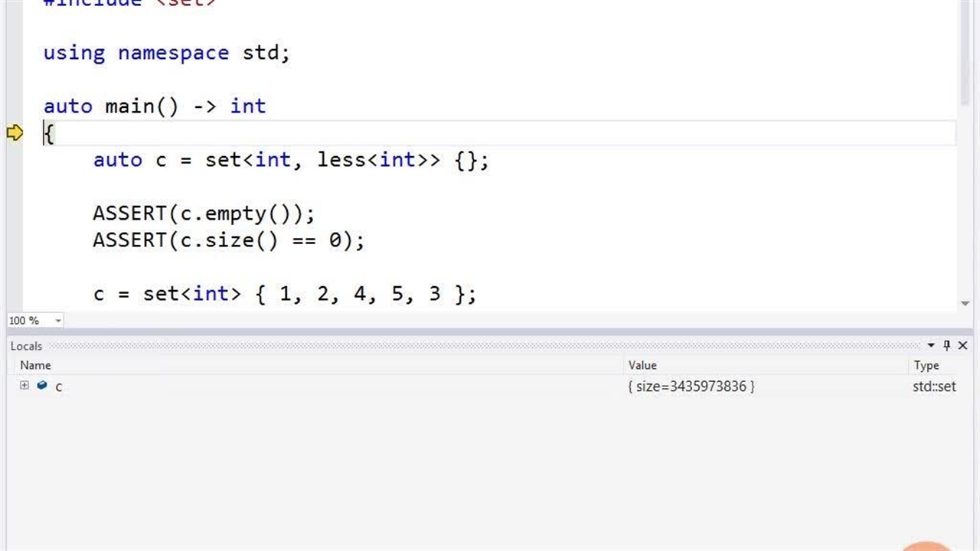Click the yellow current-statement arrow in the margin
The image size is (980, 551).
(x=15, y=133)
